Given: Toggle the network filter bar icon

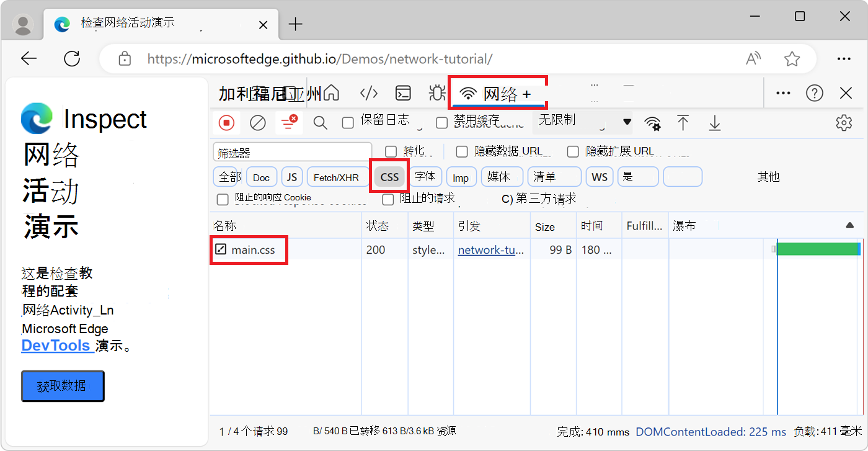Looking at the screenshot, I should point(289,123).
